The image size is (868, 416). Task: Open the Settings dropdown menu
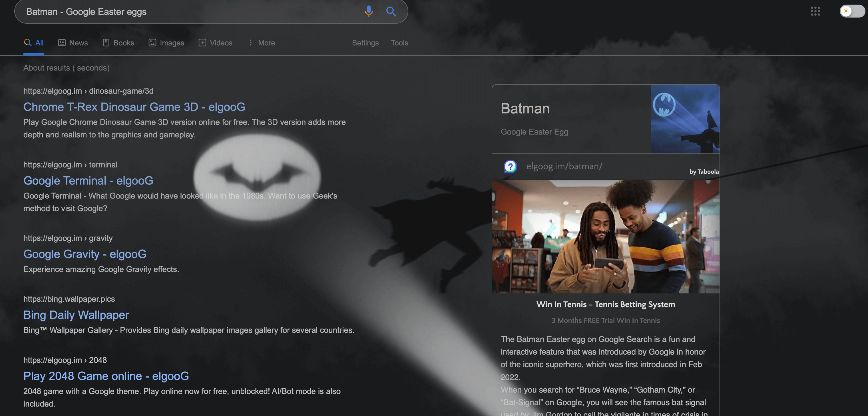coord(365,43)
